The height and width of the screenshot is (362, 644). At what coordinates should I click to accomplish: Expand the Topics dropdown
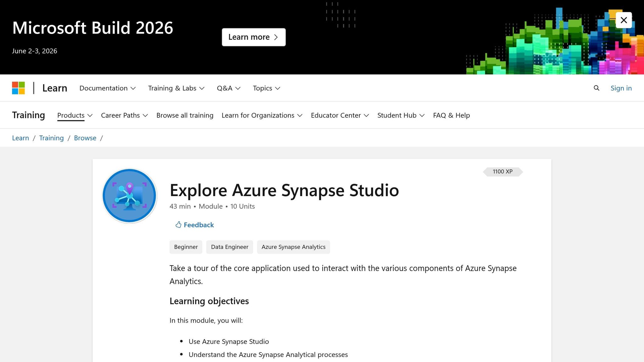tap(266, 88)
